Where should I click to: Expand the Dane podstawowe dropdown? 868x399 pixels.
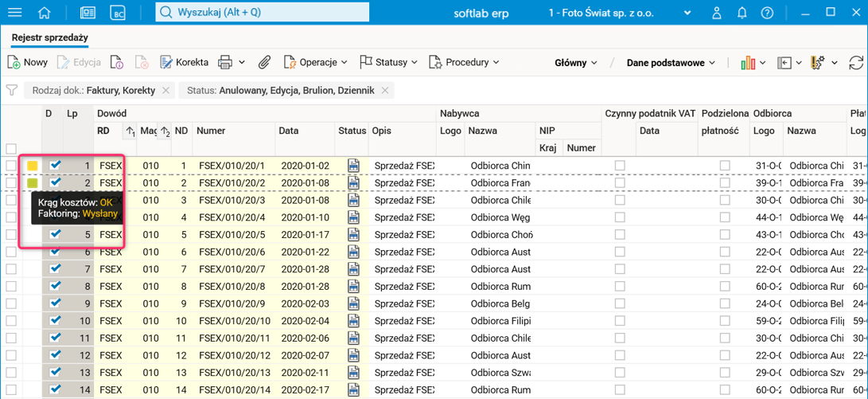coord(671,63)
